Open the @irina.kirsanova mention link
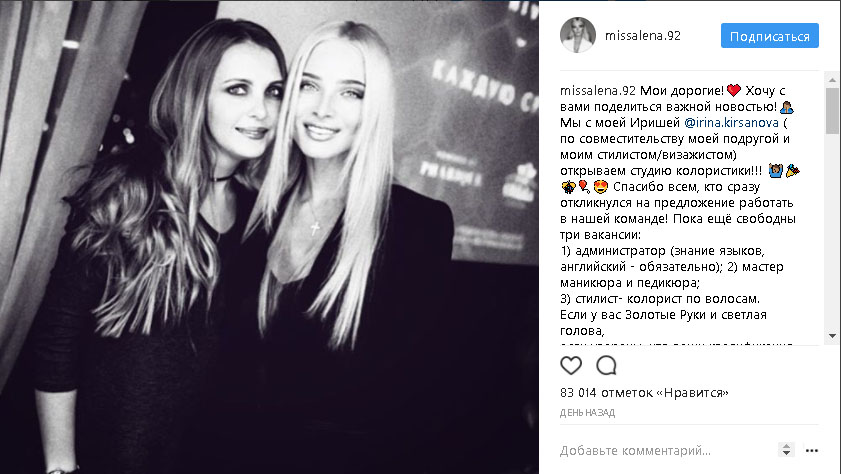Viewport: 841px width, 474px height. tap(731, 123)
